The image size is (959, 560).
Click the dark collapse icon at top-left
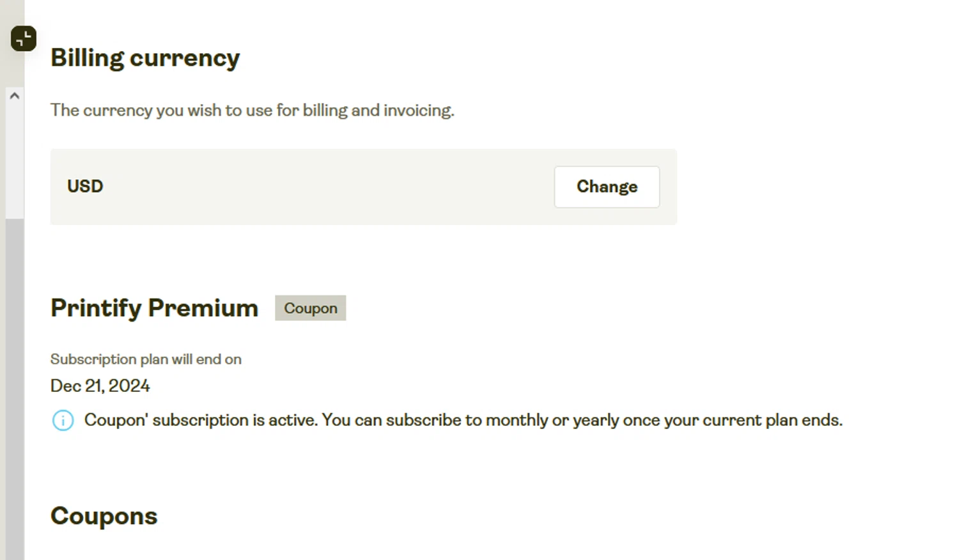point(24,38)
